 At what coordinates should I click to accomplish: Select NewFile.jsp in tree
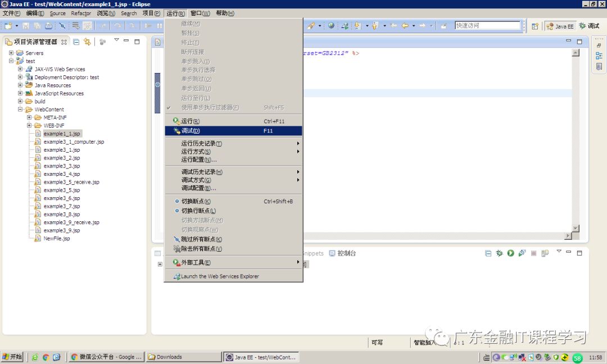tap(57, 238)
